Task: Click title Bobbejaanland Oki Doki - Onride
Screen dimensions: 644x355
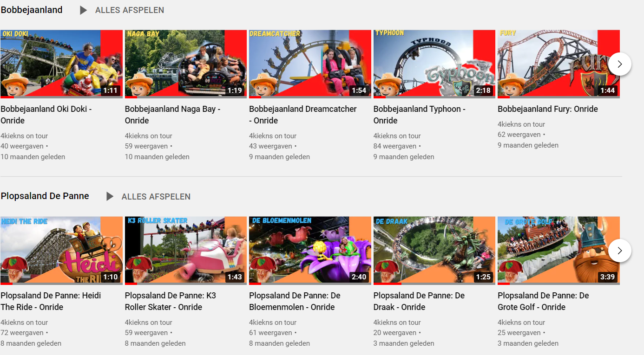Action: pos(46,115)
